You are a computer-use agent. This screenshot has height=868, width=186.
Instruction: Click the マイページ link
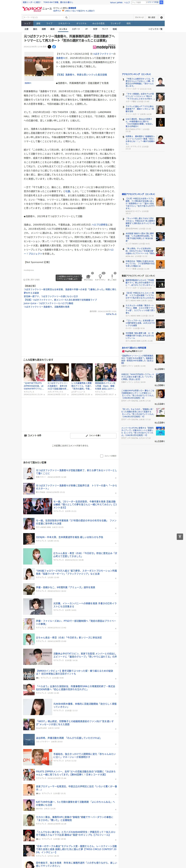click(x=139, y=17)
